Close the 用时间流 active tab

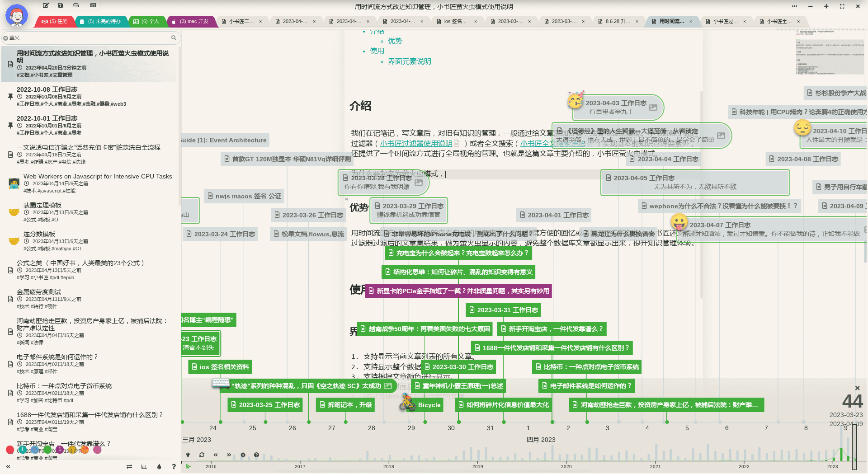pos(691,21)
